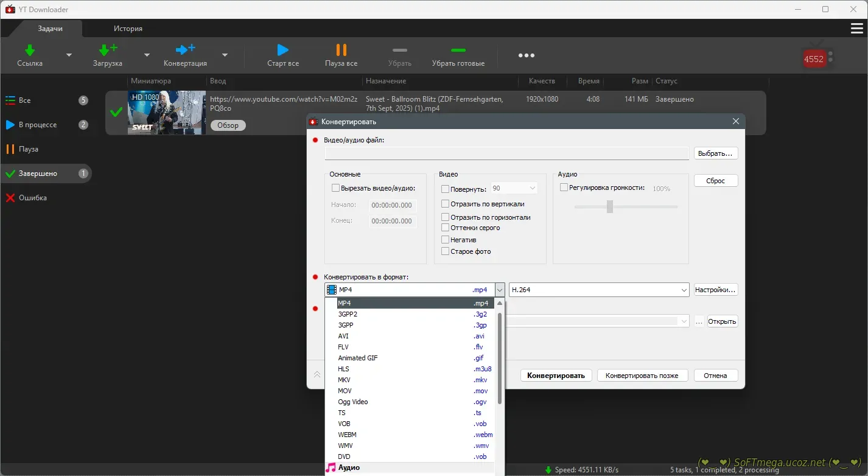Click the green Убрать готовые icon
Viewport: 868px width, 476px height.
pos(458,51)
